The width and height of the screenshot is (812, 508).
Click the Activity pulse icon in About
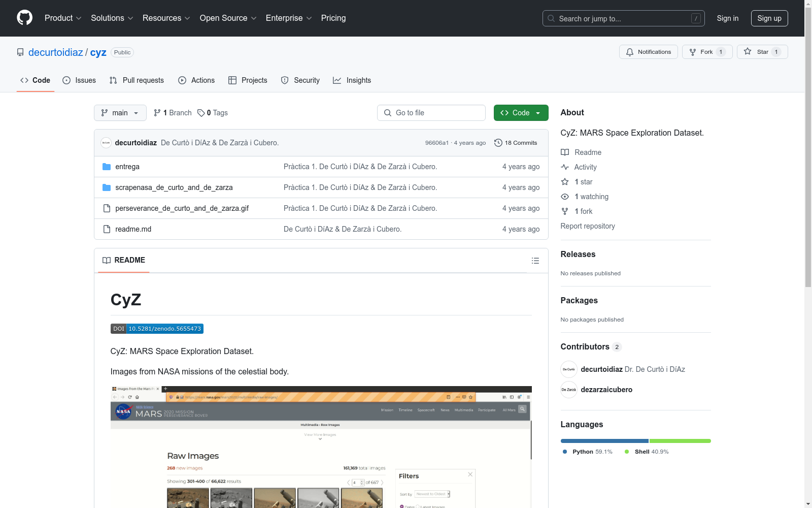[x=565, y=167]
